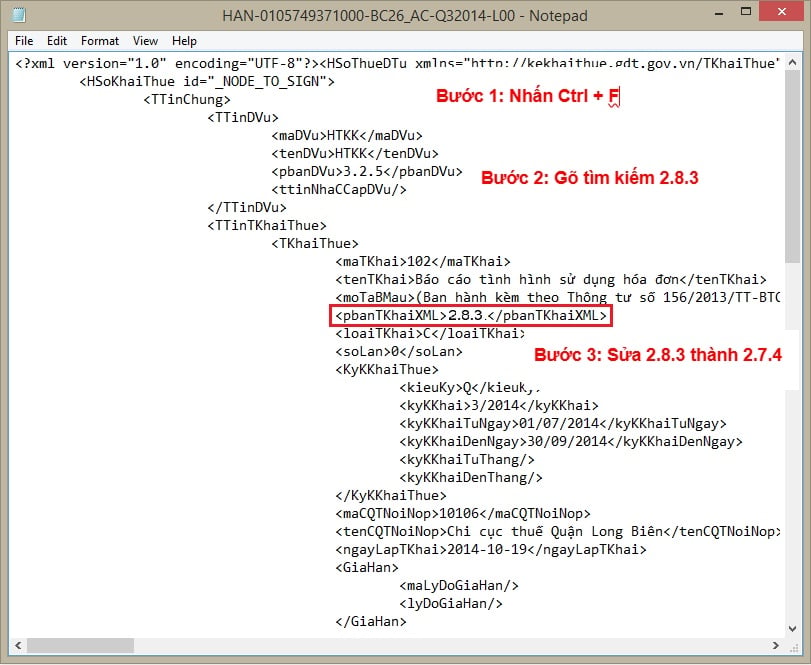Place cursor in the <?xml version="1.0" line
Screen dimensions: 811x665
coord(397,64)
